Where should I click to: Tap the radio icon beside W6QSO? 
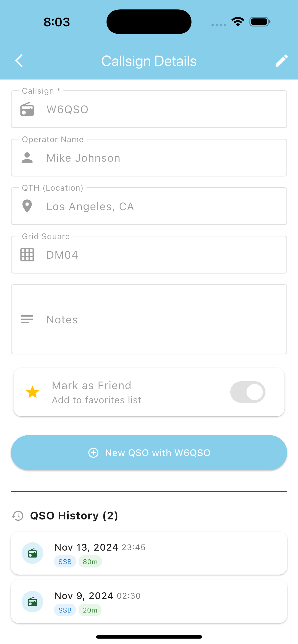[x=27, y=109]
